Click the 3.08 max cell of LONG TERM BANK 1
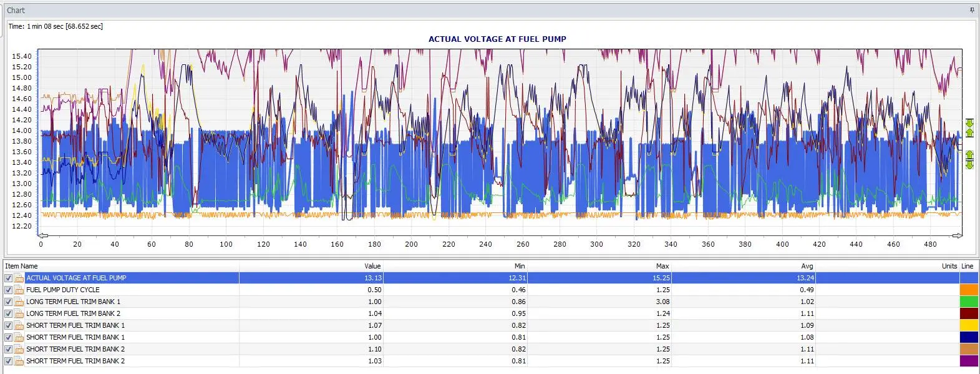This screenshot has width=980, height=374. (663, 302)
